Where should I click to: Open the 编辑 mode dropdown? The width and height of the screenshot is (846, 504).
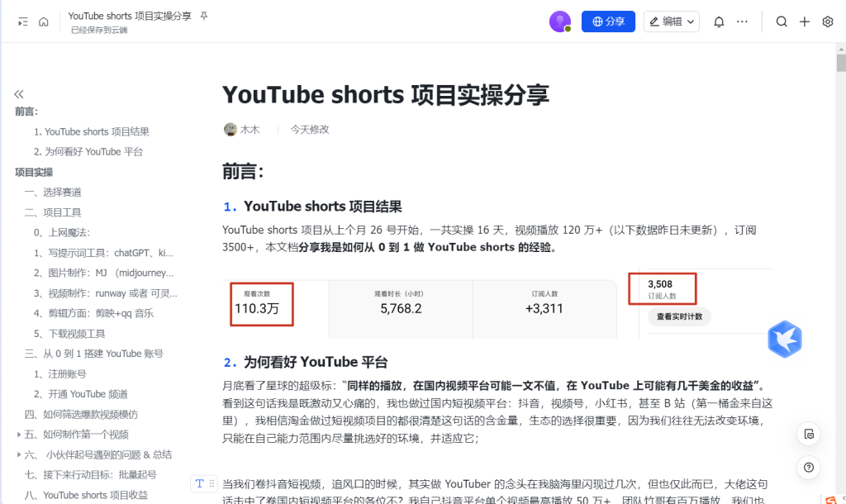pos(671,21)
